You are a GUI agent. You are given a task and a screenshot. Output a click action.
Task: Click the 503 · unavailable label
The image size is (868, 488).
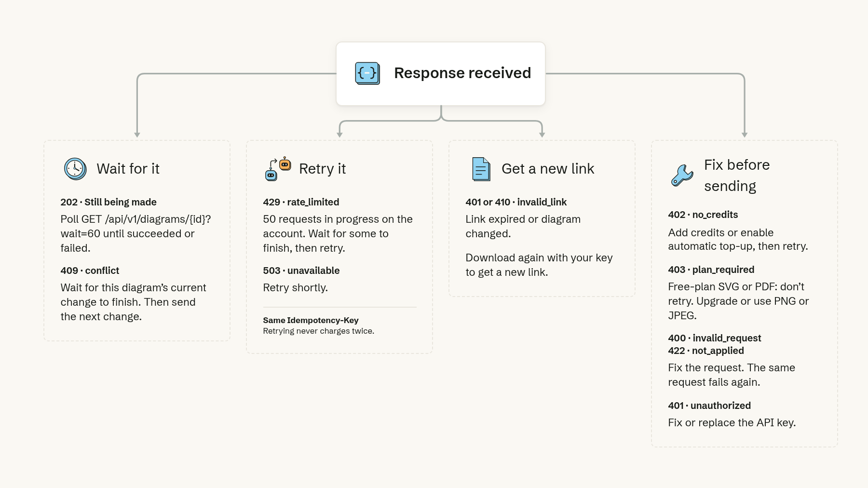[x=301, y=271]
